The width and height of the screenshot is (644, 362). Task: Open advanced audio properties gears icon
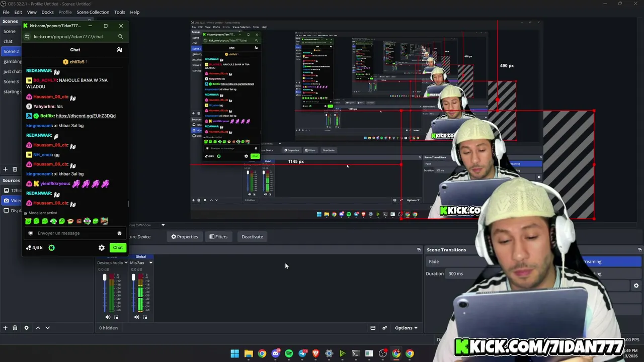coord(384,328)
